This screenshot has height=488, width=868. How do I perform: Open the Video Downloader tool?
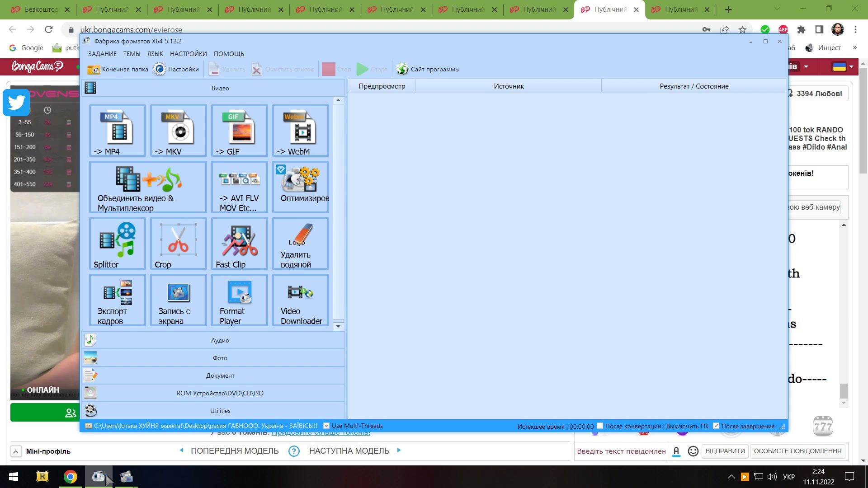[301, 300]
